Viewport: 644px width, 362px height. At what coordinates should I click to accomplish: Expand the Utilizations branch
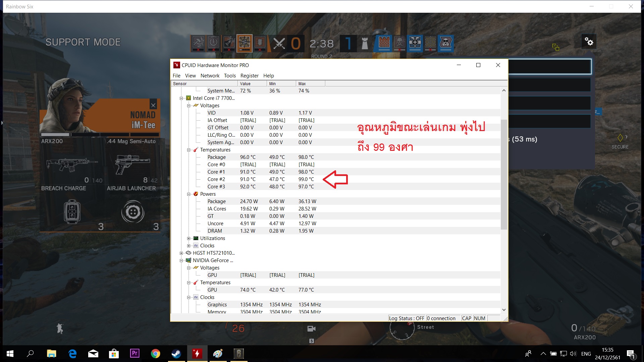point(189,238)
